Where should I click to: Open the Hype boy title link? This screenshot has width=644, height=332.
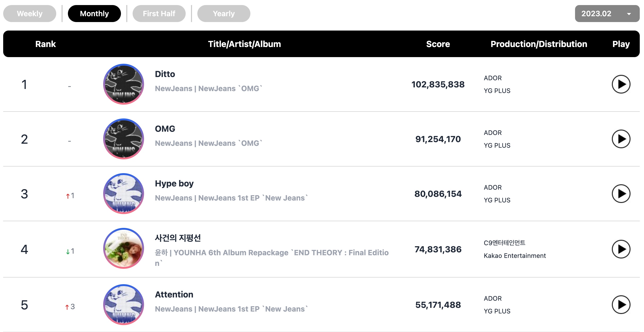[x=174, y=184]
